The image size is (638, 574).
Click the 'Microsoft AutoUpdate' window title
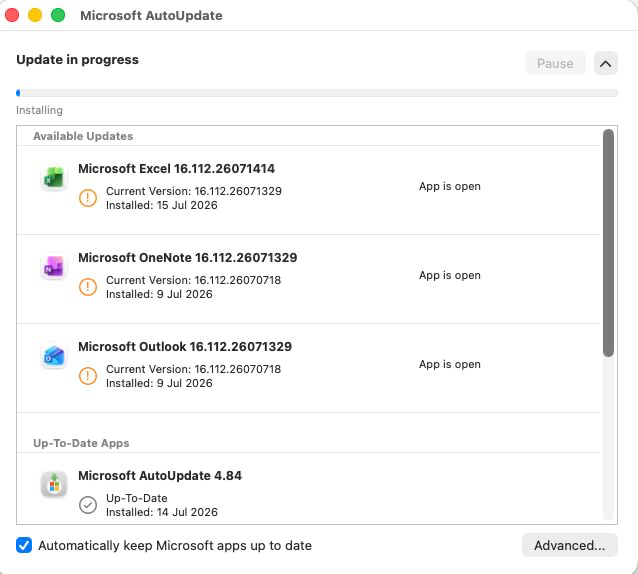(x=151, y=15)
